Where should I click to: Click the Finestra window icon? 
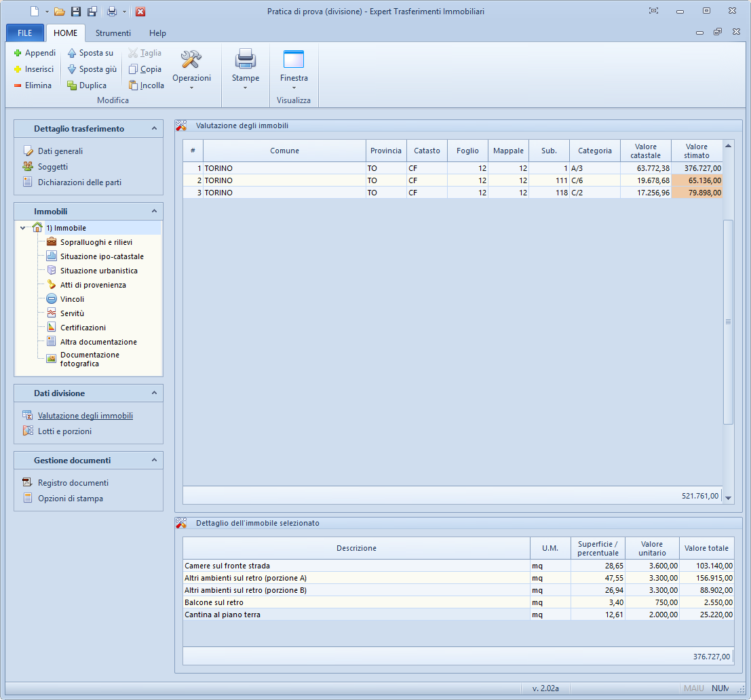click(294, 60)
